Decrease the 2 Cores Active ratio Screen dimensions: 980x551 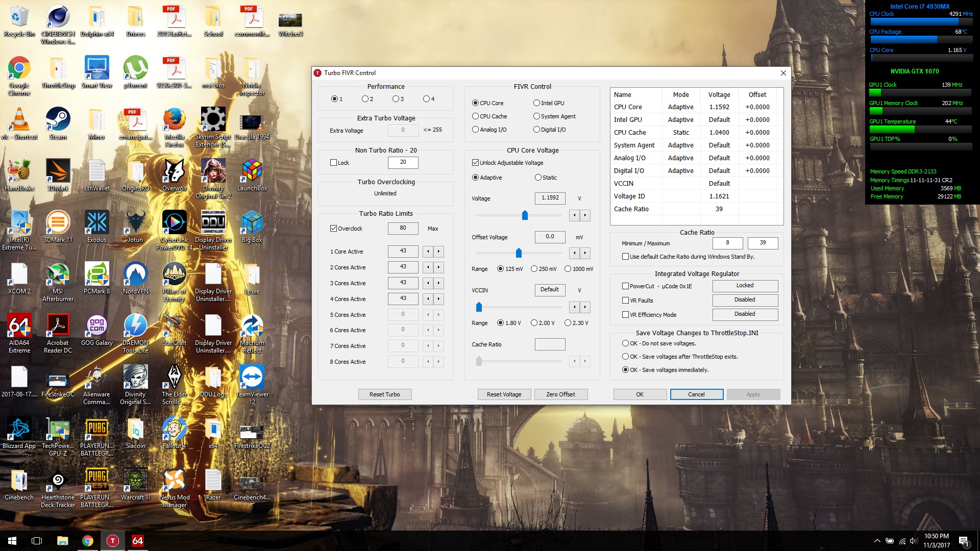pos(428,267)
